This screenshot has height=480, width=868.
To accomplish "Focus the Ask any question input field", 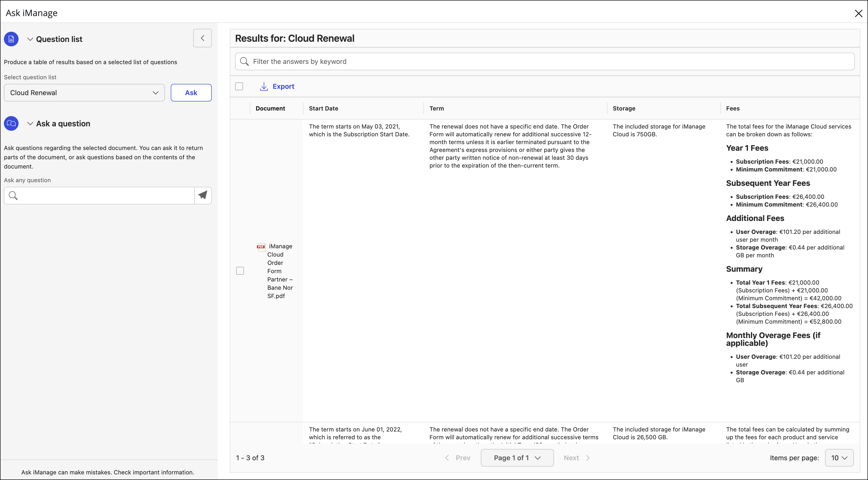I will (x=99, y=195).
